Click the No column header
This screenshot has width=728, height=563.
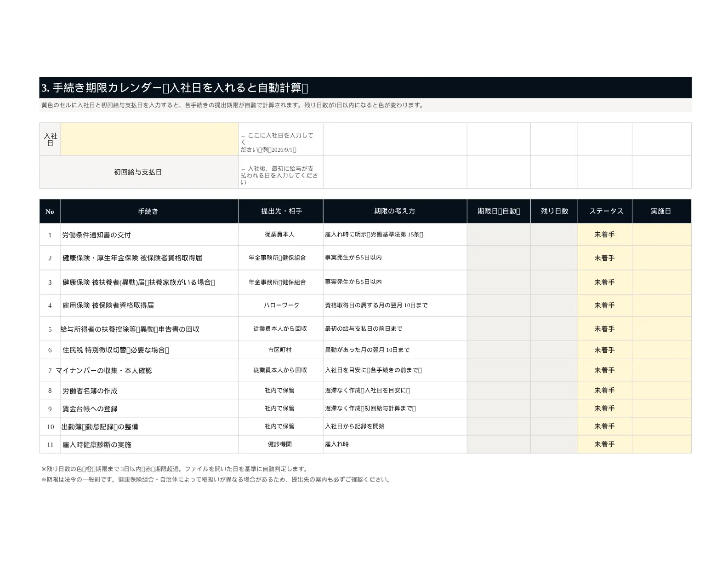pyautogui.click(x=50, y=212)
